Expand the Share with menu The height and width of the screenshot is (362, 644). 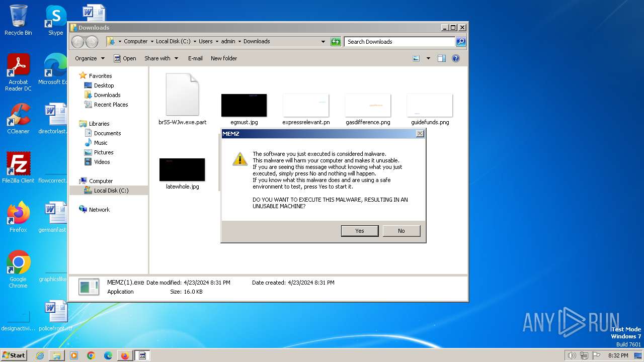point(161,58)
